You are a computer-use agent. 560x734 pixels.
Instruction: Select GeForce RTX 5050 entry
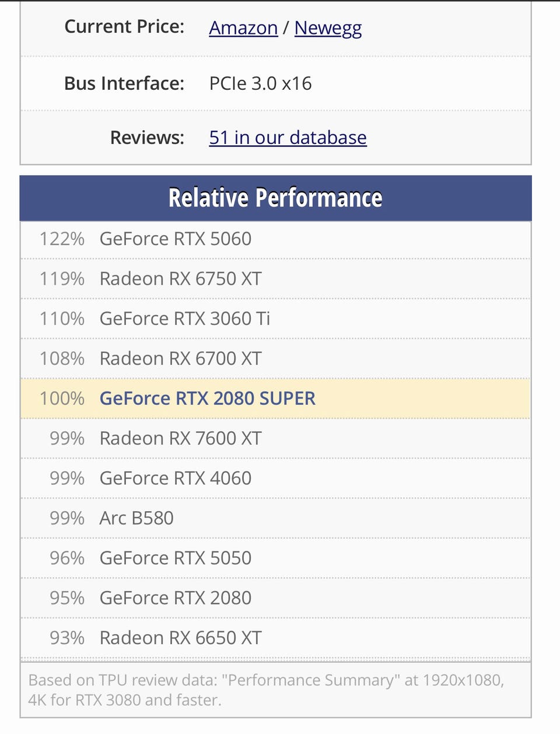click(x=275, y=558)
